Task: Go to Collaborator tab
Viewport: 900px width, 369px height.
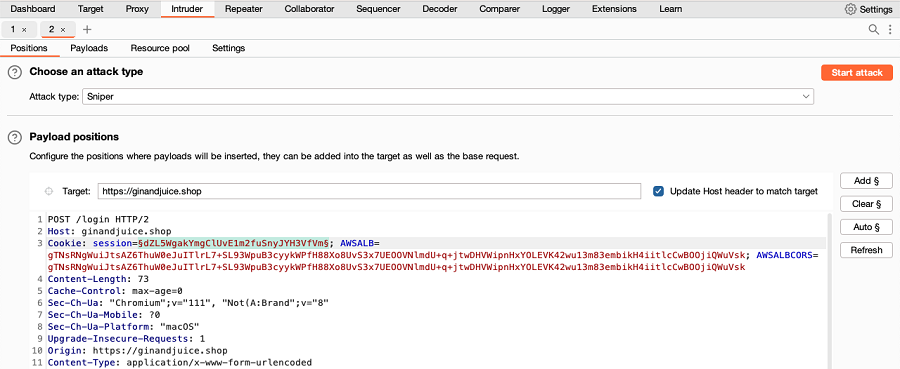Action: 309,9
